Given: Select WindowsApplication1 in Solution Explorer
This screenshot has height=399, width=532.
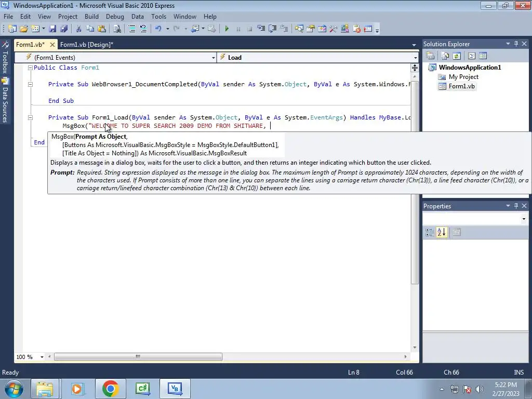Looking at the screenshot, I should (x=470, y=67).
